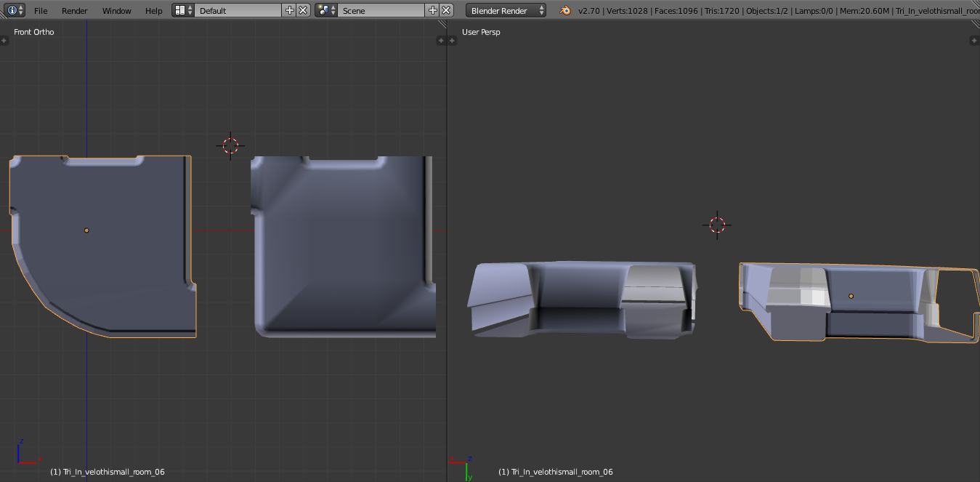Click the 3D cursor in Front Ortho view
Image resolution: width=980 pixels, height=482 pixels.
[230, 145]
